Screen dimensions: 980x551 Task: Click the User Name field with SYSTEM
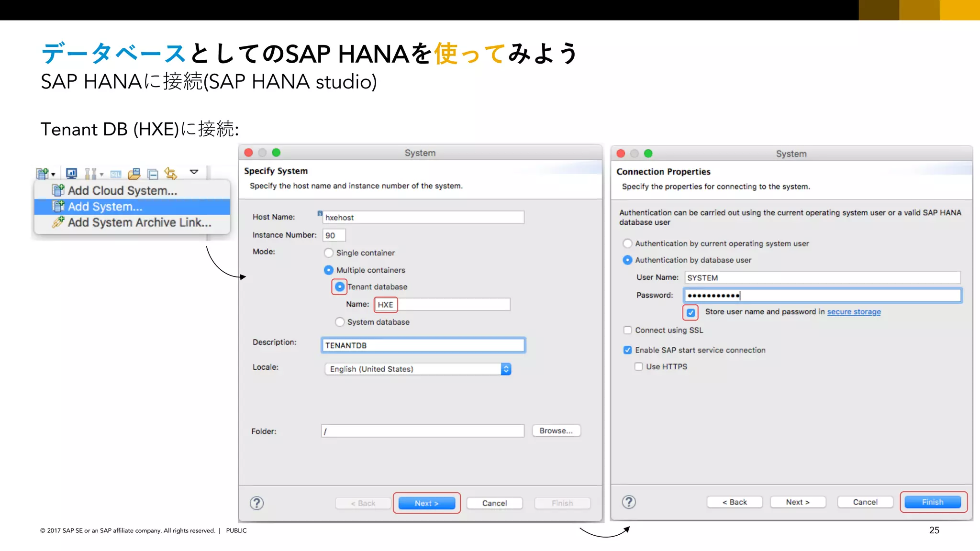tap(822, 278)
